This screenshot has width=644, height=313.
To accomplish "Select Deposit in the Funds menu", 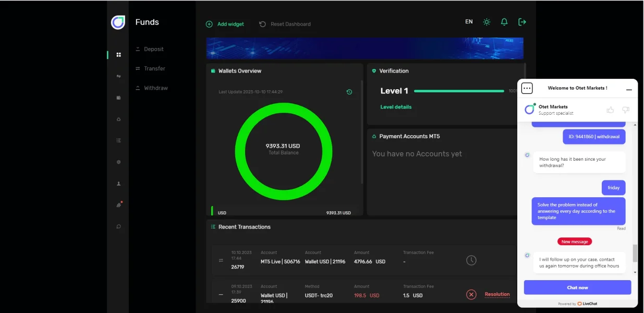I will (154, 49).
